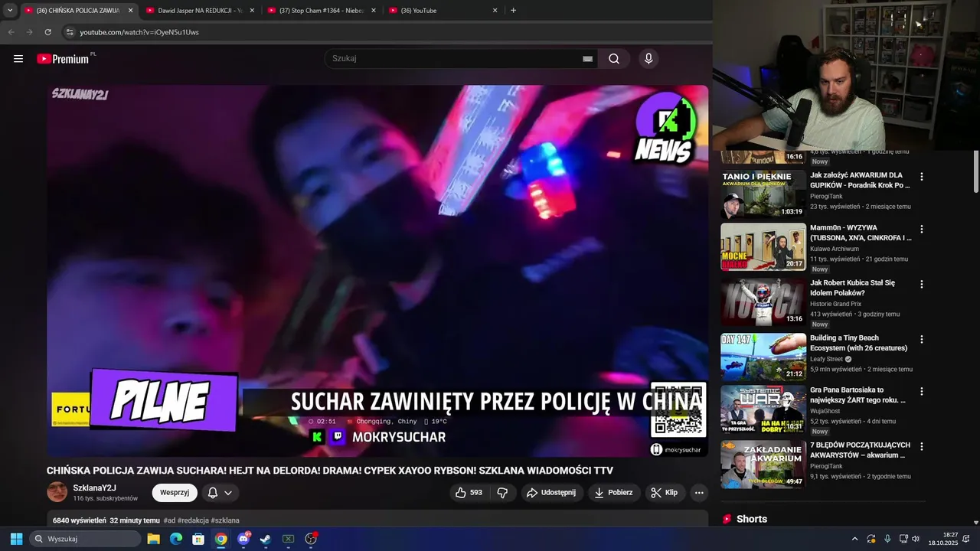Open Building a Tiny Beach Ecosystem thumbnail
Screen dimensions: 980x551
click(763, 357)
